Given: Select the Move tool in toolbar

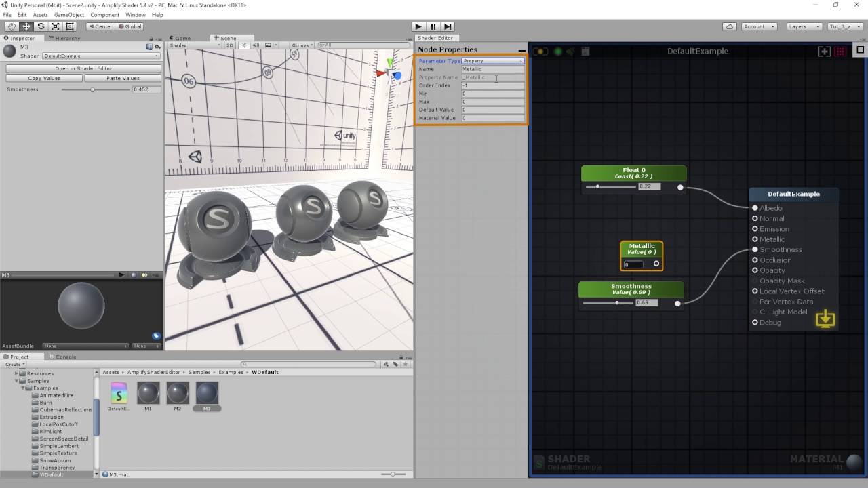Looking at the screenshot, I should click(26, 26).
